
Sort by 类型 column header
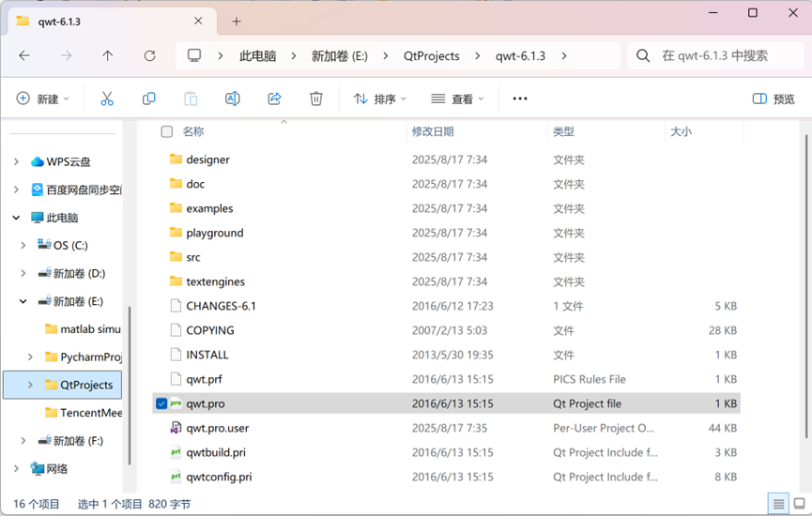(563, 131)
